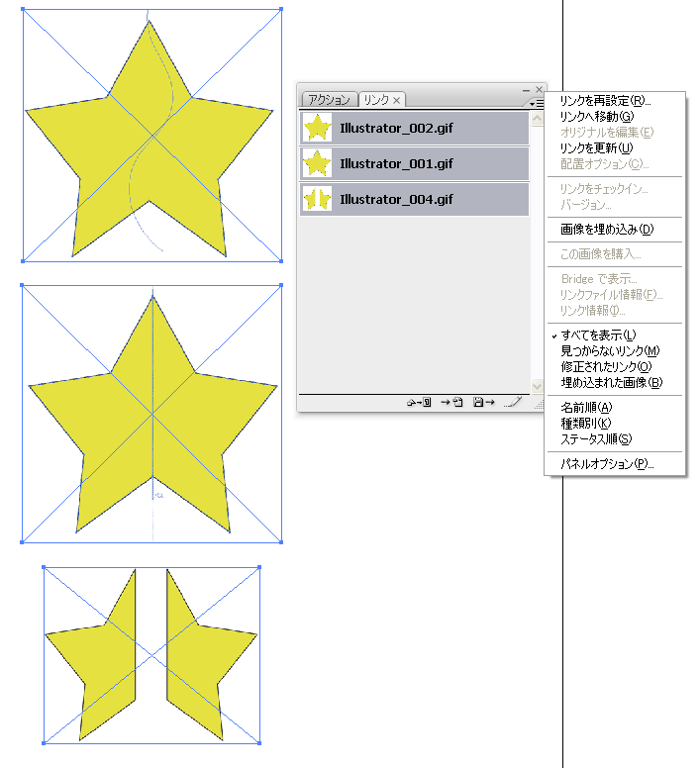
Task: Close the リンク tab with its x
Action: [397, 100]
